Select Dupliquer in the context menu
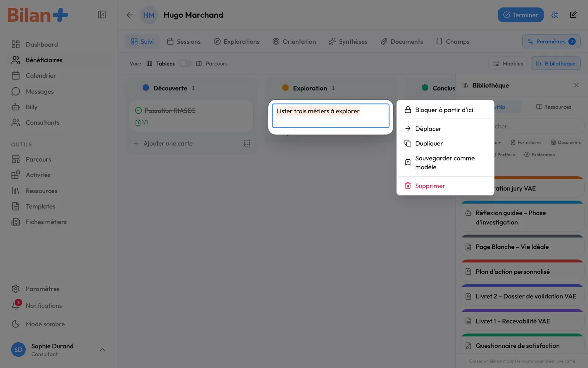This screenshot has width=588, height=368. pos(445,144)
